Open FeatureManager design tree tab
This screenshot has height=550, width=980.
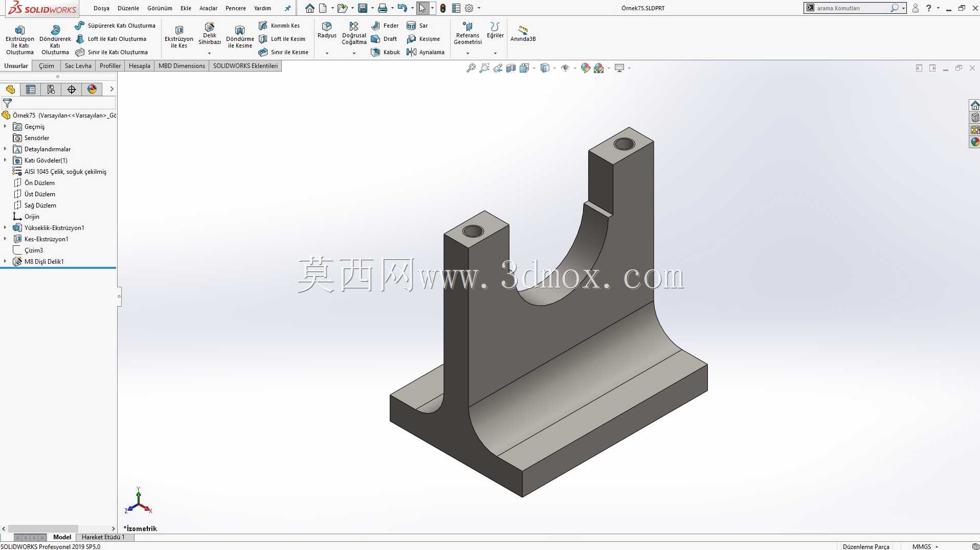pos(10,89)
